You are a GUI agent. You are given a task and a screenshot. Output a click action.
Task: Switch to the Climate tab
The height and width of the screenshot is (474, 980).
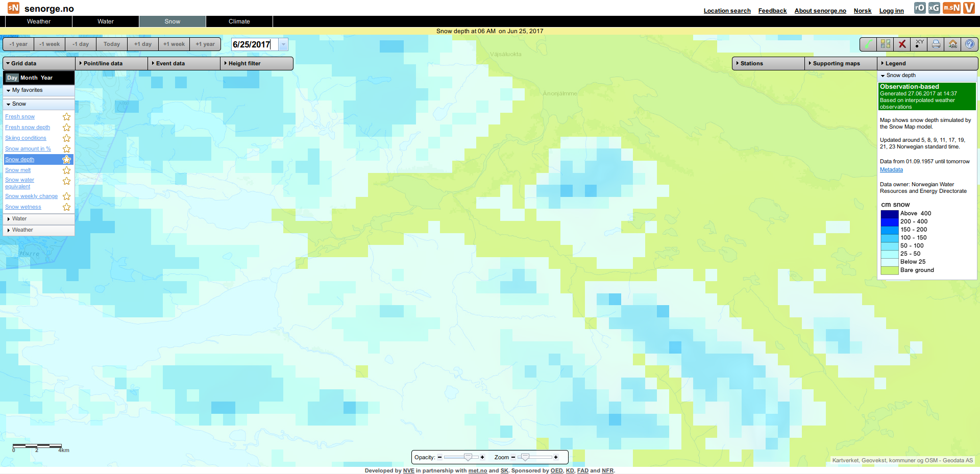click(239, 21)
